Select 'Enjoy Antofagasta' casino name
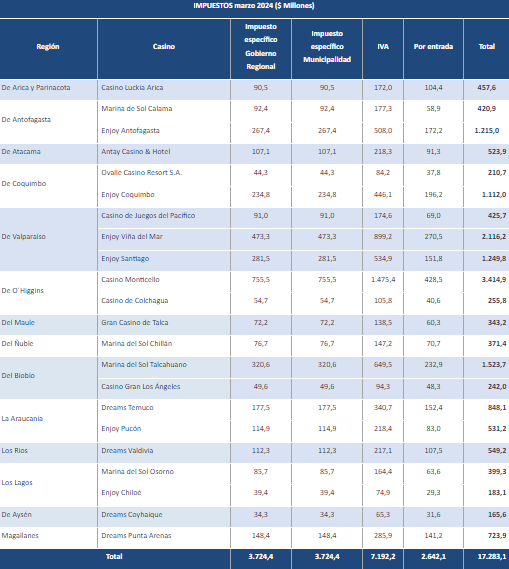Screen dimensions: 509x569 pos(130,130)
